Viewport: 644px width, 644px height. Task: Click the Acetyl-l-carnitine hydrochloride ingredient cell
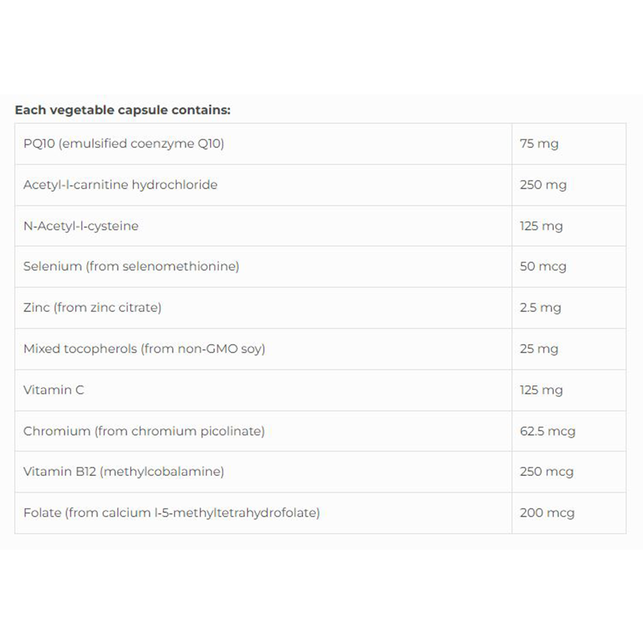[120, 185]
